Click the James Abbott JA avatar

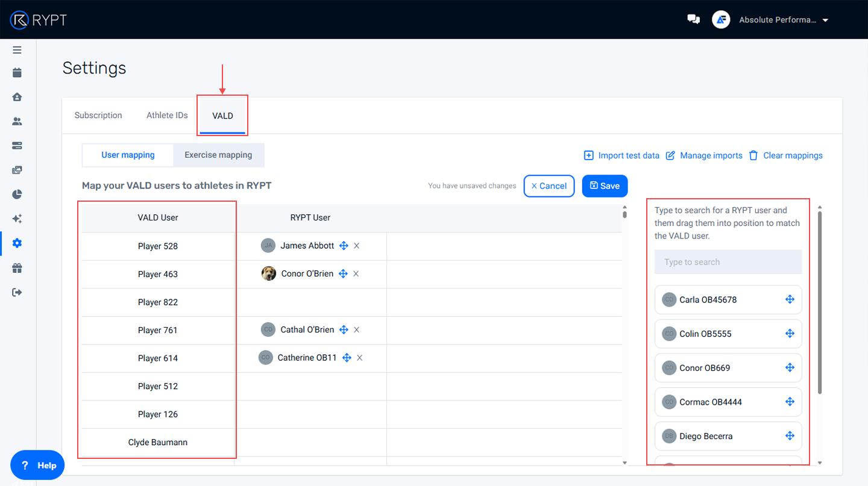coord(268,245)
